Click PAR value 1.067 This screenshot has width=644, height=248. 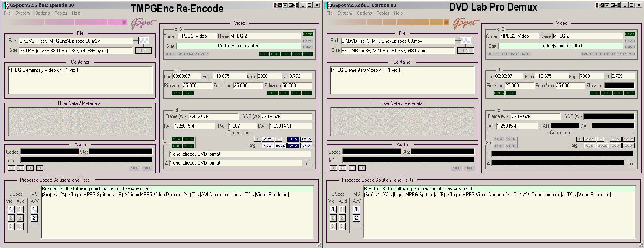242,126
